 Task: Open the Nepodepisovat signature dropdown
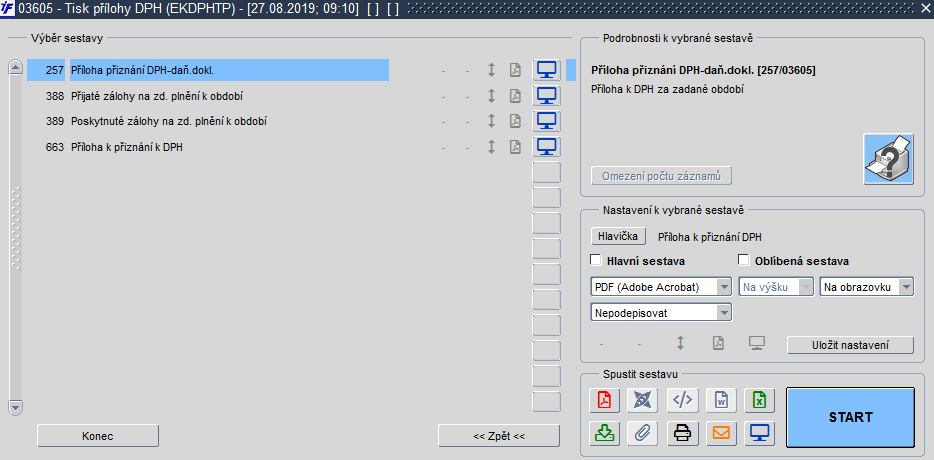(661, 312)
